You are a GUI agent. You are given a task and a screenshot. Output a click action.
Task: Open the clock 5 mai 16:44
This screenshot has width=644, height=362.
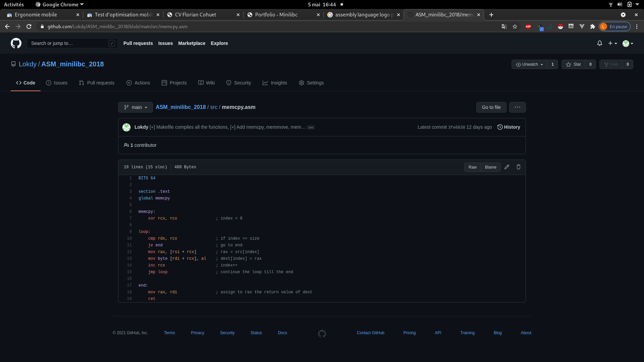pos(322,4)
